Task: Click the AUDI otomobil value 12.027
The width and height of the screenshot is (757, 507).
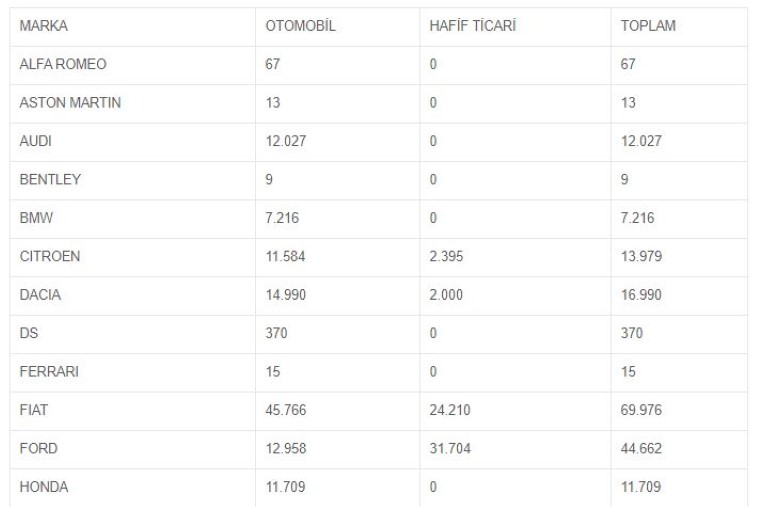Action: pyautogui.click(x=286, y=141)
